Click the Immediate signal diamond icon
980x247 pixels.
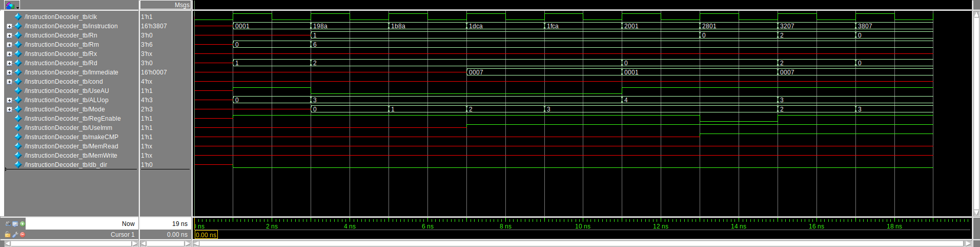click(x=18, y=72)
